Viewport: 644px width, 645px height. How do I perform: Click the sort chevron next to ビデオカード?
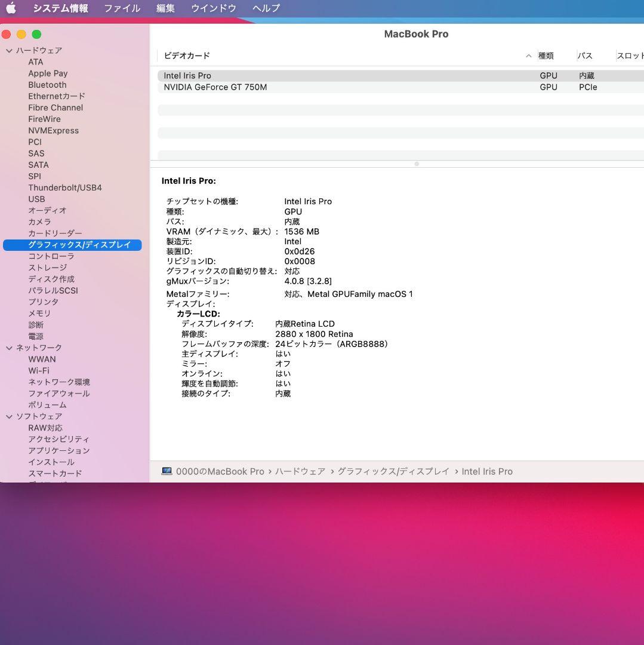tap(528, 56)
